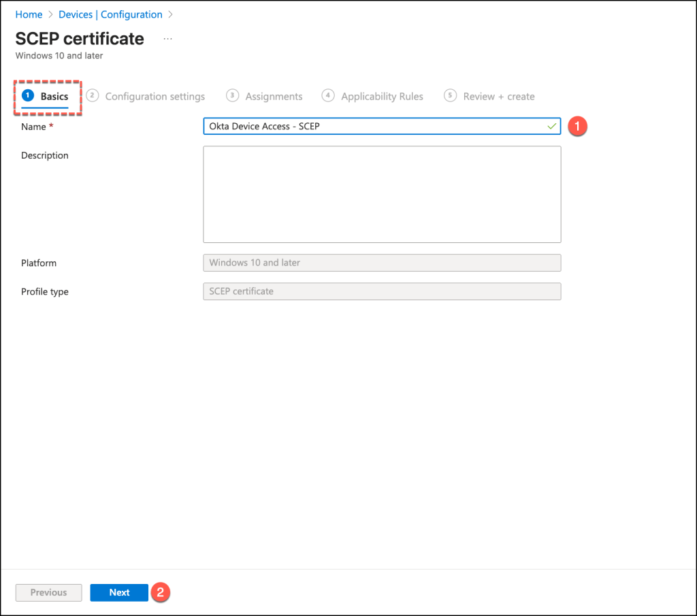Switch to the Configuration settings tab

tap(155, 97)
